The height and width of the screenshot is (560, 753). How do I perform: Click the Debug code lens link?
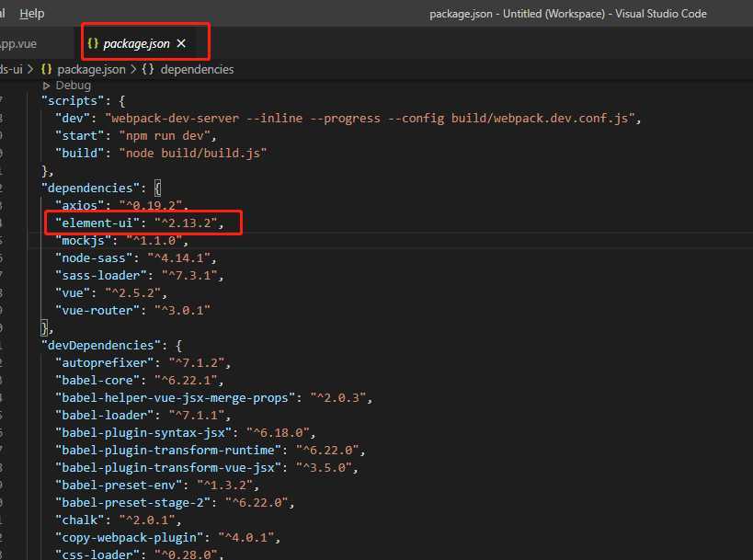pos(73,86)
